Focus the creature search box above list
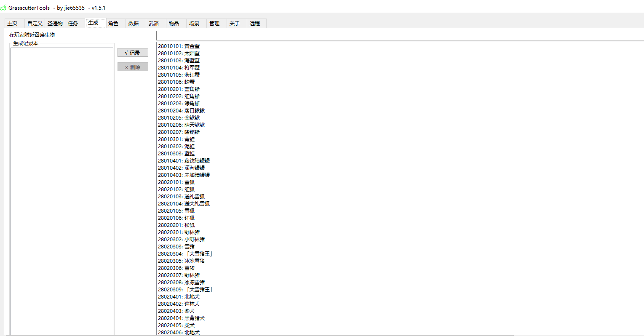The image size is (644, 336). click(399, 36)
